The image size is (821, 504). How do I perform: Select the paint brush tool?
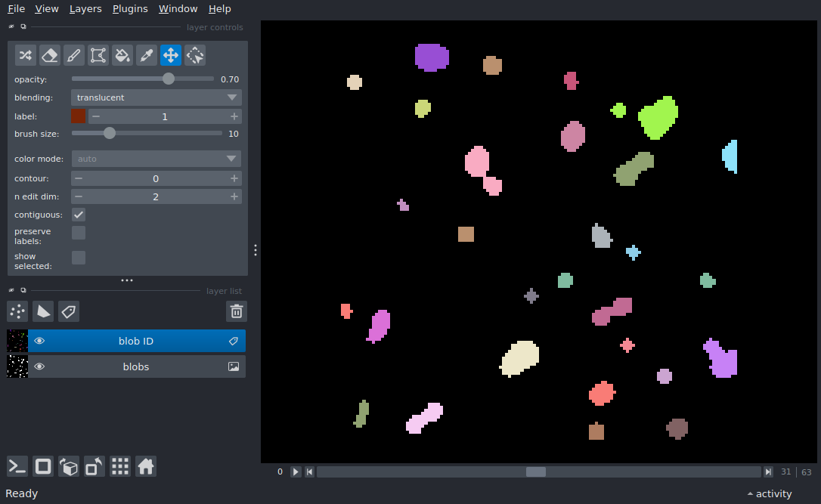click(x=74, y=55)
